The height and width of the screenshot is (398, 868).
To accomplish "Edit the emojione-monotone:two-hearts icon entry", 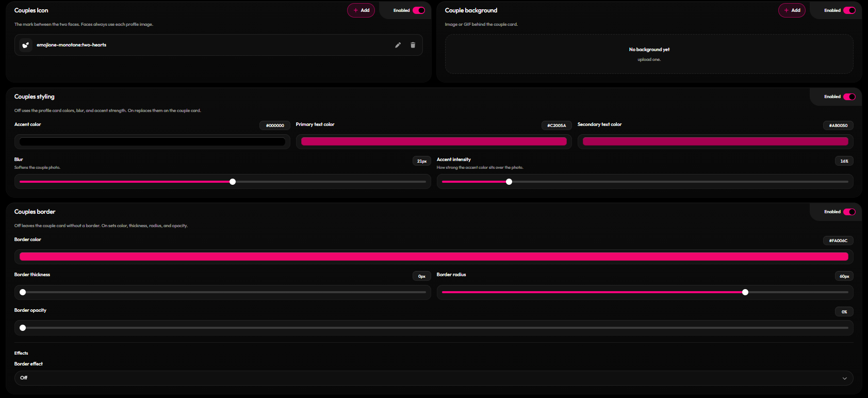I will [x=398, y=45].
